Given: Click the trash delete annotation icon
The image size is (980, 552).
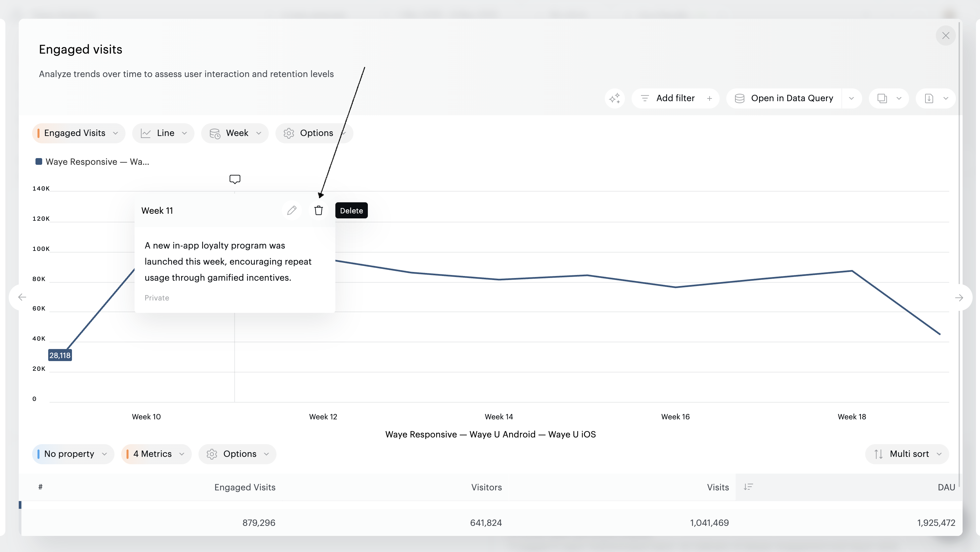Looking at the screenshot, I should pos(318,210).
